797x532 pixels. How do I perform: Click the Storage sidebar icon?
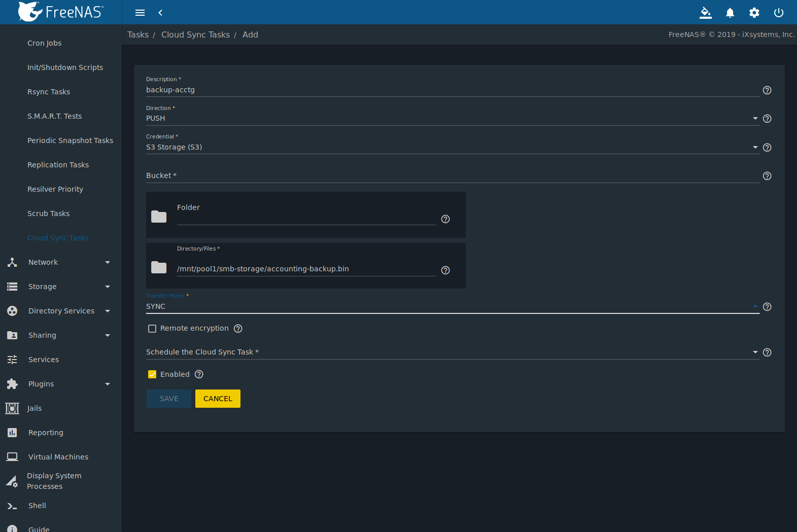coord(12,287)
